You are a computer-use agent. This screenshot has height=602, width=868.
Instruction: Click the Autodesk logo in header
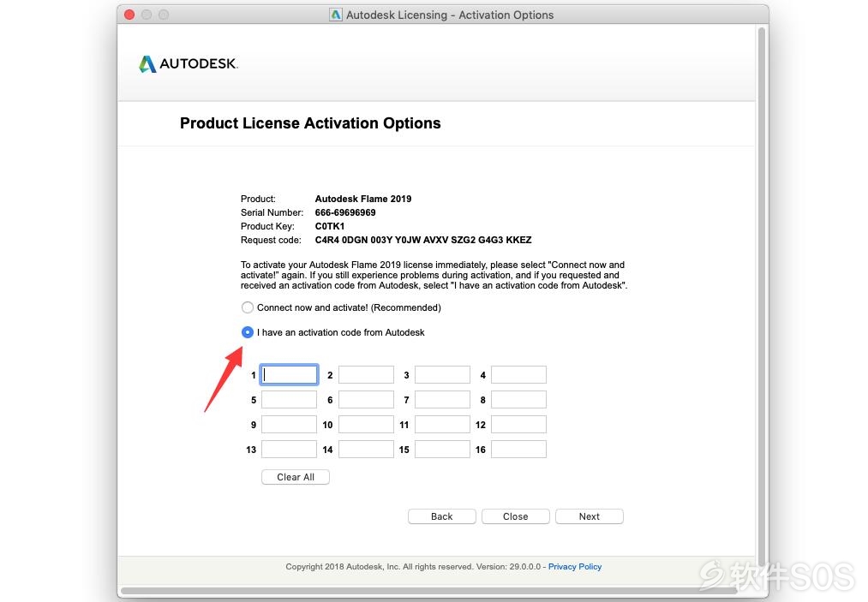[189, 63]
